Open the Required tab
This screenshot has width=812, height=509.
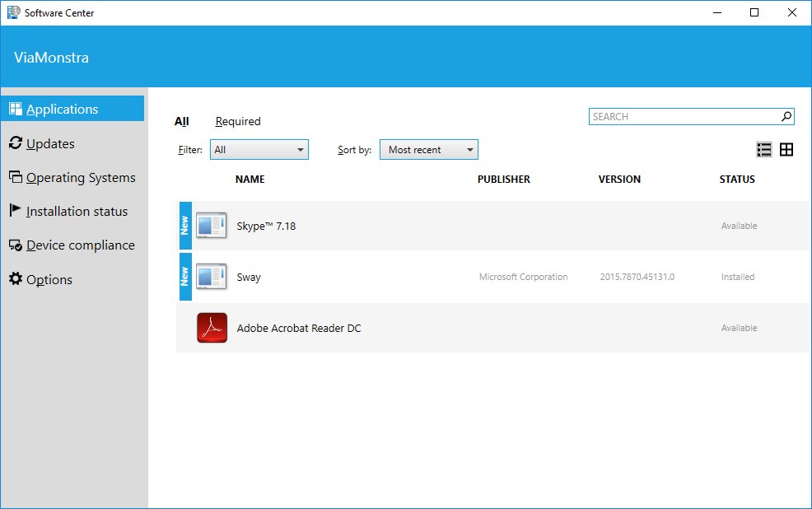237,120
